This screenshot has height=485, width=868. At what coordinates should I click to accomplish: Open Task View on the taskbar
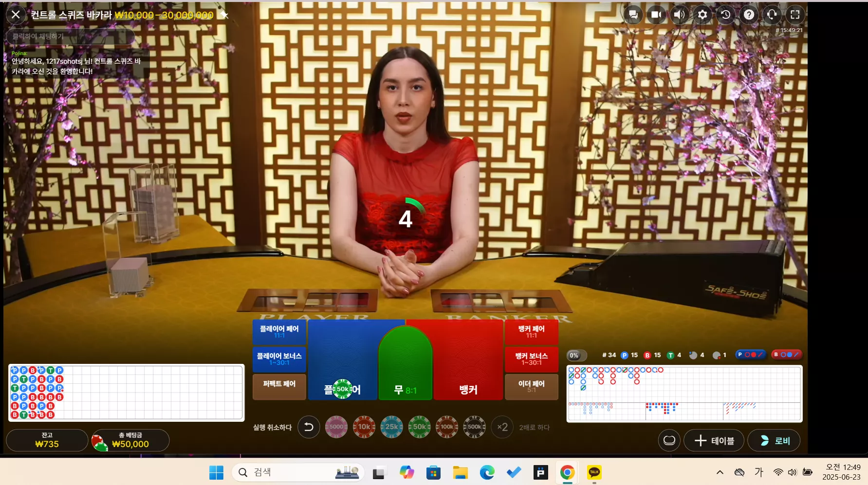point(380,472)
